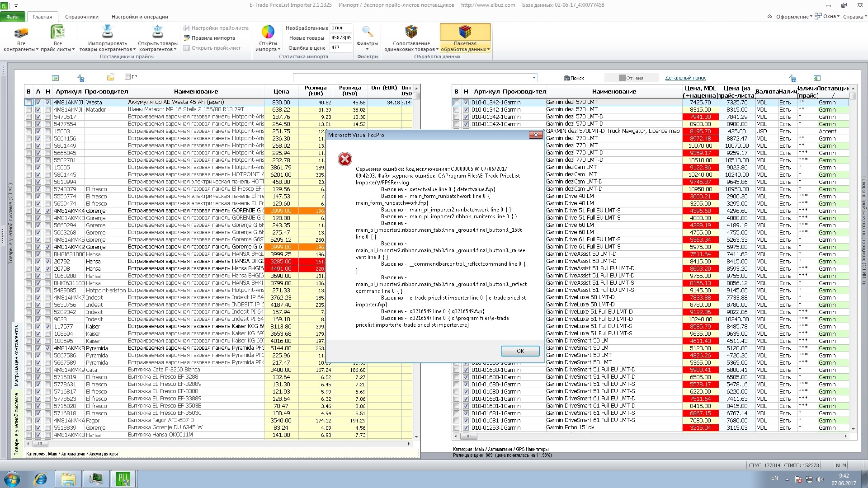Open the quick access toolbar dropdown
The width and height of the screenshot is (868, 488).
tap(16, 6)
